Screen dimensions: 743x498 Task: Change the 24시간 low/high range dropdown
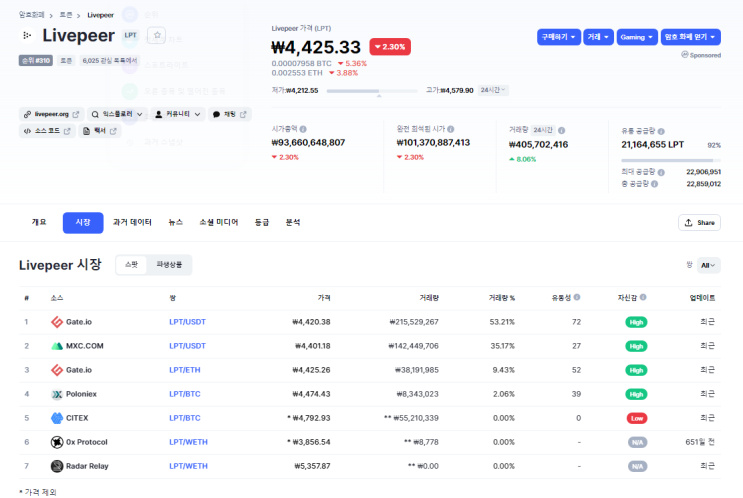493,90
